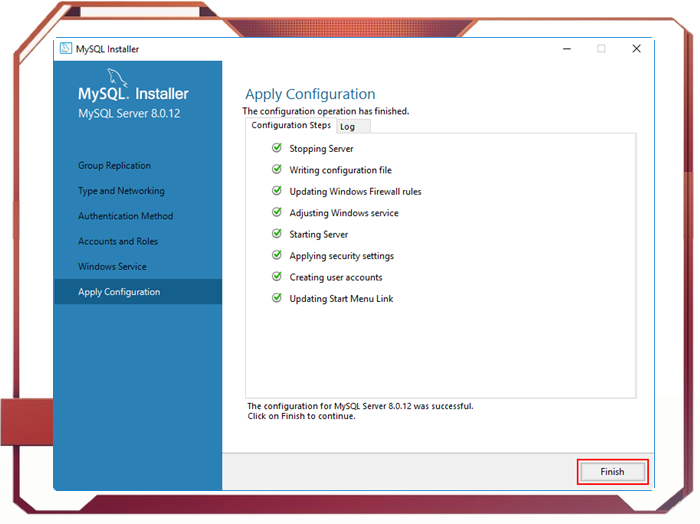This screenshot has height=524, width=700.
Task: Open the Type and Networking step
Action: point(121,191)
